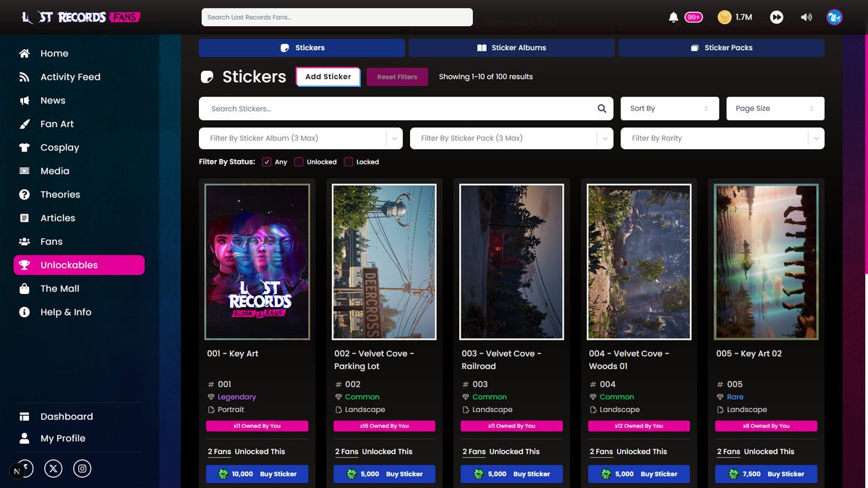Focus the Search Stickers field
Viewport: 868px width, 488px height.
point(406,109)
